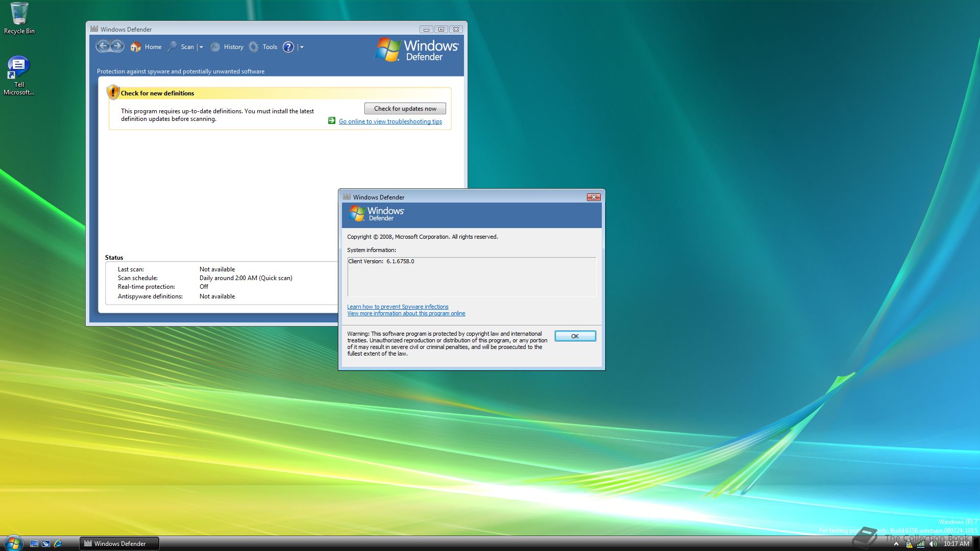Click Switch between windows quick launch icon
Image resolution: width=980 pixels, height=551 pixels.
click(46, 544)
